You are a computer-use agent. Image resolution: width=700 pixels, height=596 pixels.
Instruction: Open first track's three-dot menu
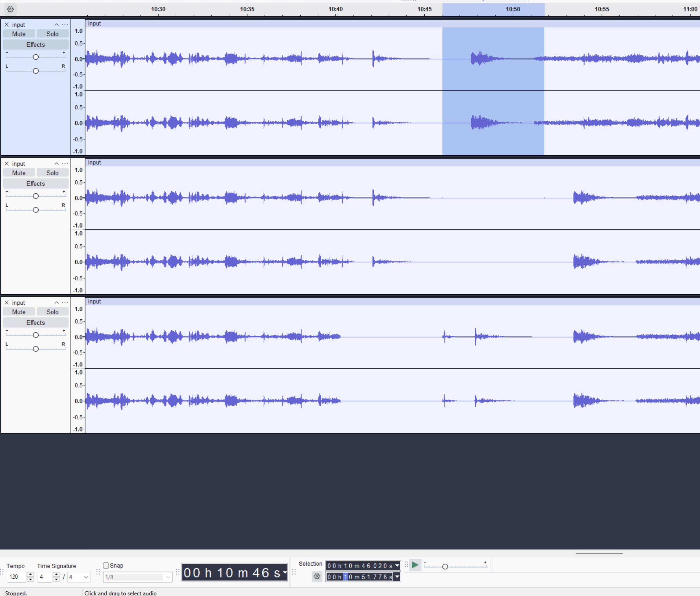65,25
